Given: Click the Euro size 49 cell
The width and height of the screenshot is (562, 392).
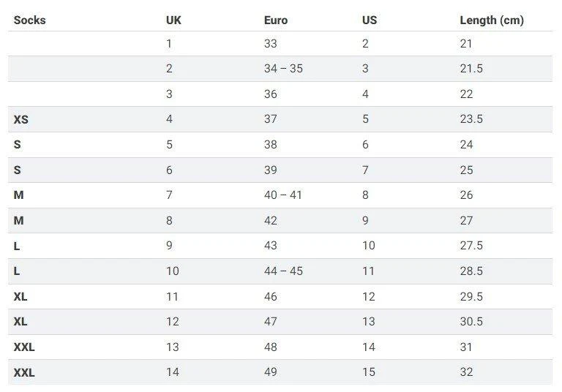Looking at the screenshot, I should [x=271, y=372].
